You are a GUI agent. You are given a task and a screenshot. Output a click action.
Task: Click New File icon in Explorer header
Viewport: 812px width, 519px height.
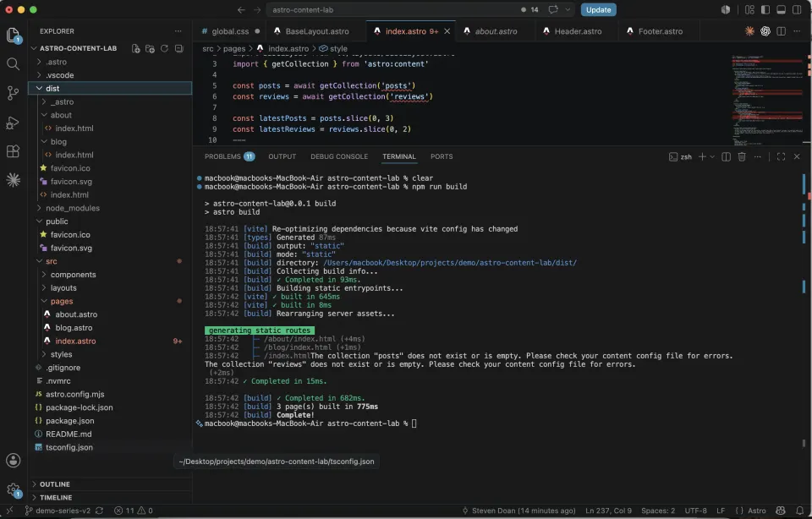tap(135, 48)
